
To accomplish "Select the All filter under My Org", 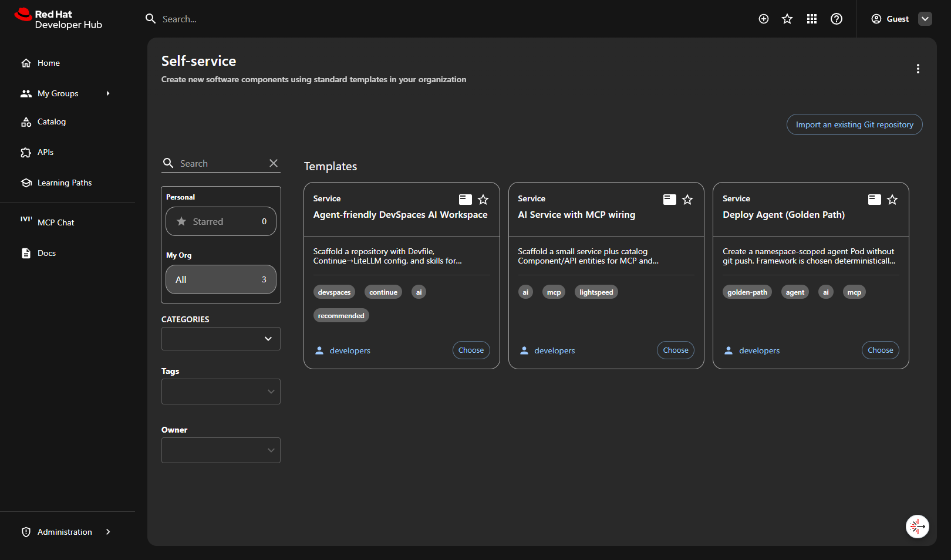I will click(221, 279).
